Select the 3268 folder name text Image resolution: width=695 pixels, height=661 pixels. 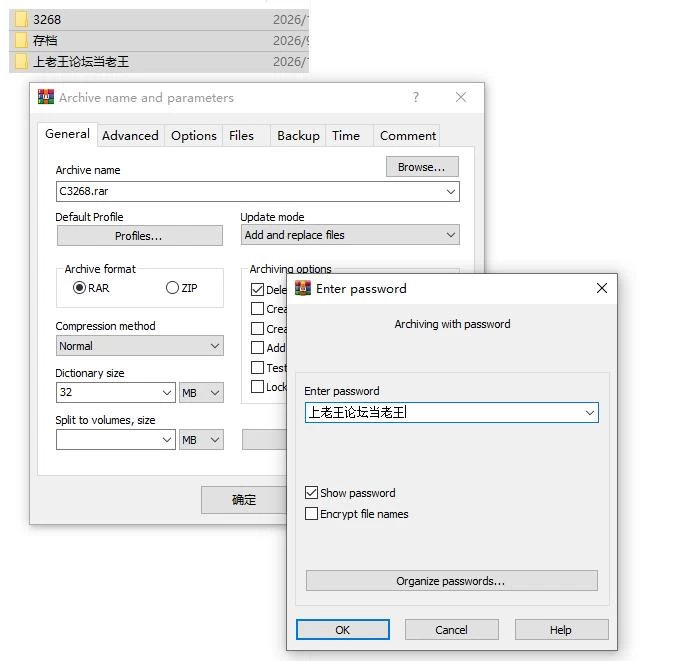pos(47,20)
